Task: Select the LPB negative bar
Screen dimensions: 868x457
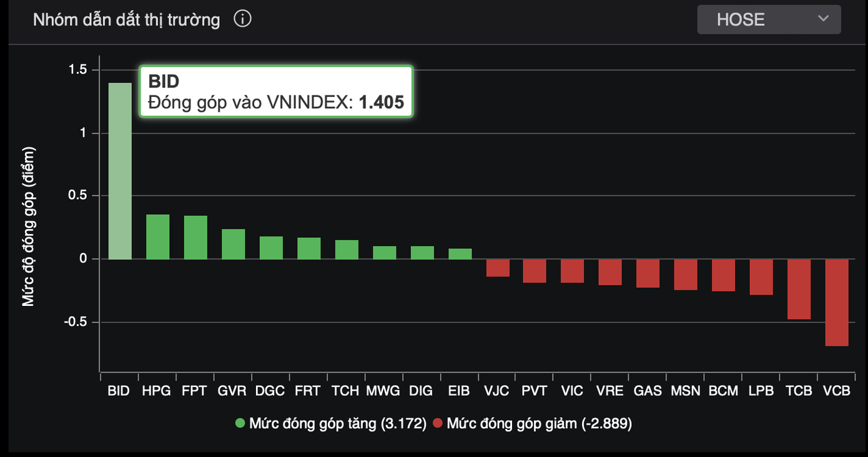Action: pos(761,277)
